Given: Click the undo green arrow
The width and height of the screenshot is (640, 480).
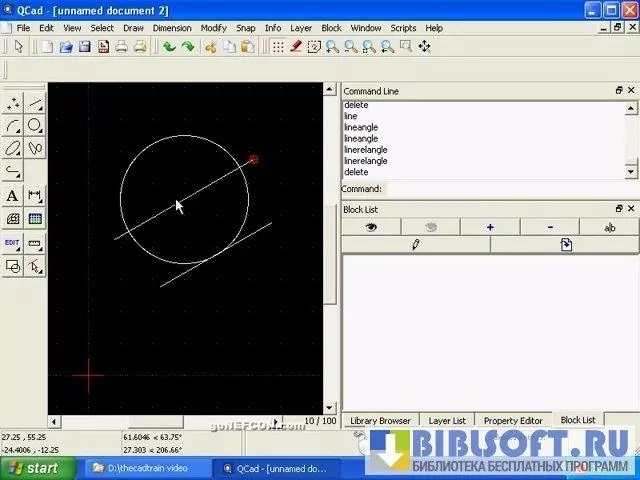Looking at the screenshot, I should point(169,46).
